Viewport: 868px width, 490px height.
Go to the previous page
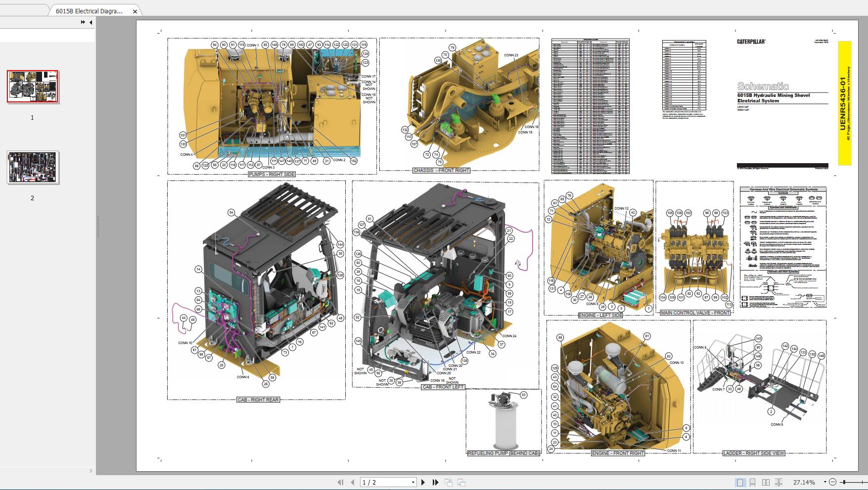click(x=352, y=482)
